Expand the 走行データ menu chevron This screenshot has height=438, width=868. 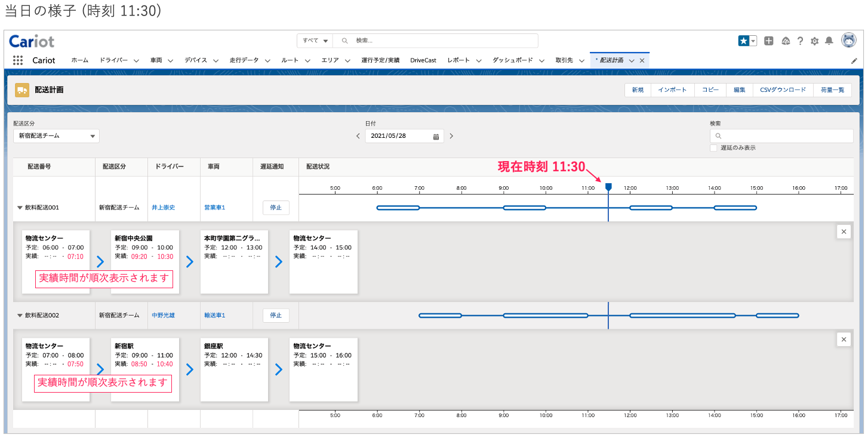click(x=267, y=61)
